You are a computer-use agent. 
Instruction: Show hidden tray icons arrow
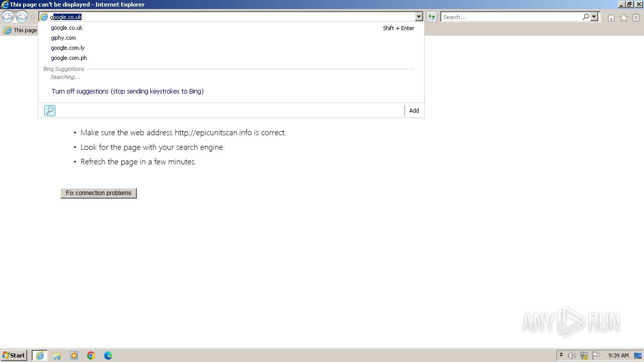(x=561, y=355)
